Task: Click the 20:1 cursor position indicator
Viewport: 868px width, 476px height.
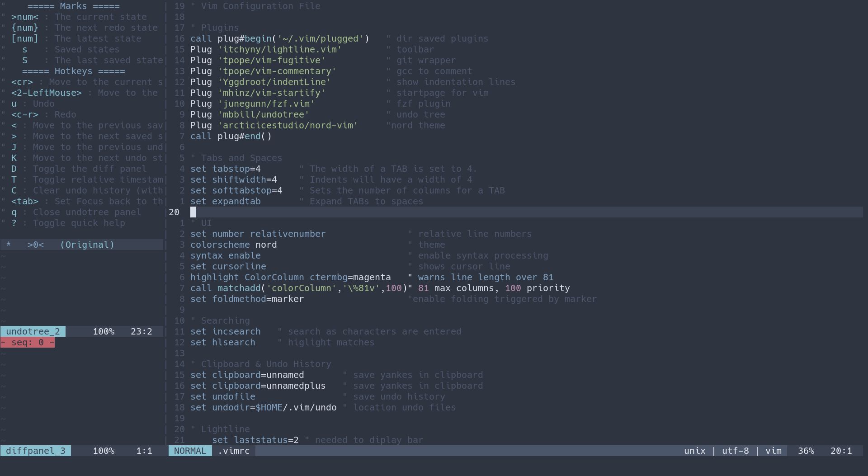Action: point(842,451)
